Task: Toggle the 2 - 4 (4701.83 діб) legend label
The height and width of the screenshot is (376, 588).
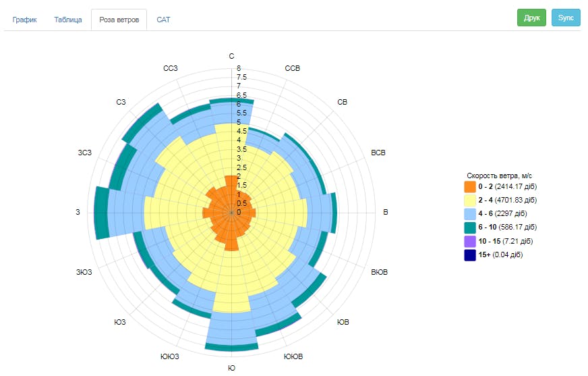Action: click(507, 200)
